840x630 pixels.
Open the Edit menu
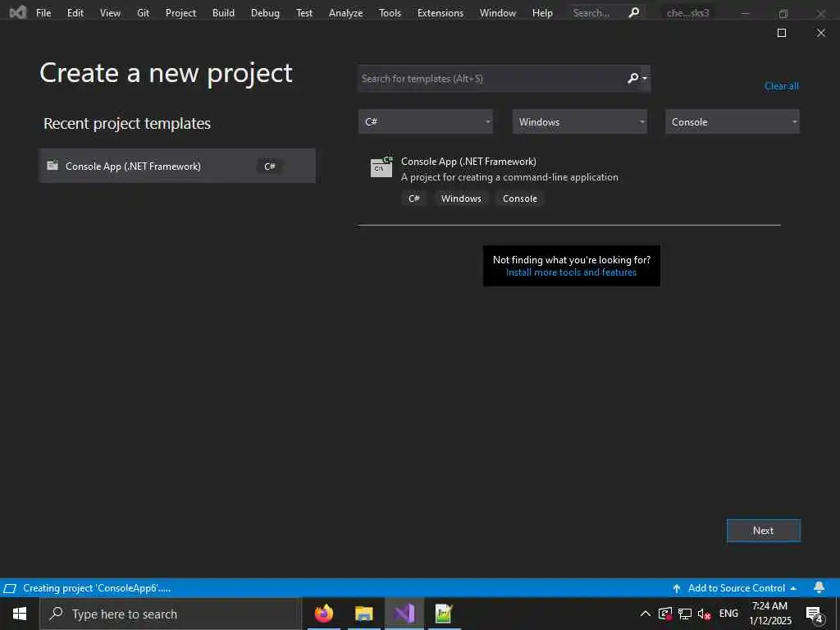(x=75, y=13)
